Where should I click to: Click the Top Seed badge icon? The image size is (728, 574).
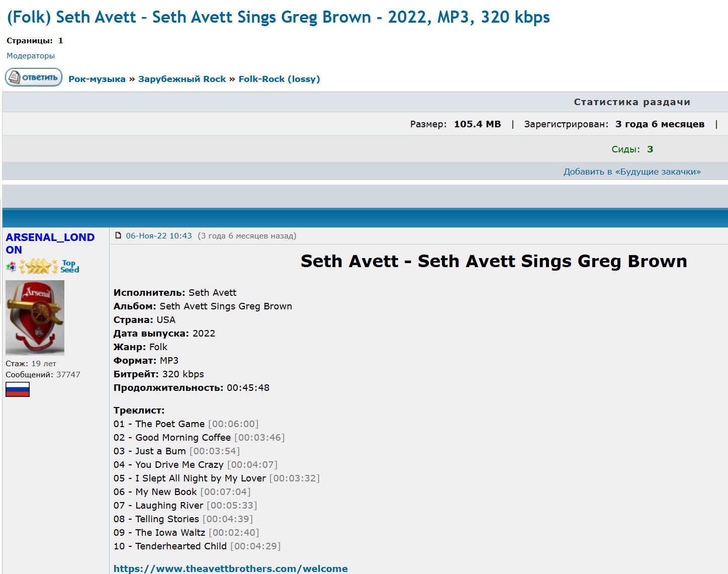pyautogui.click(x=69, y=266)
